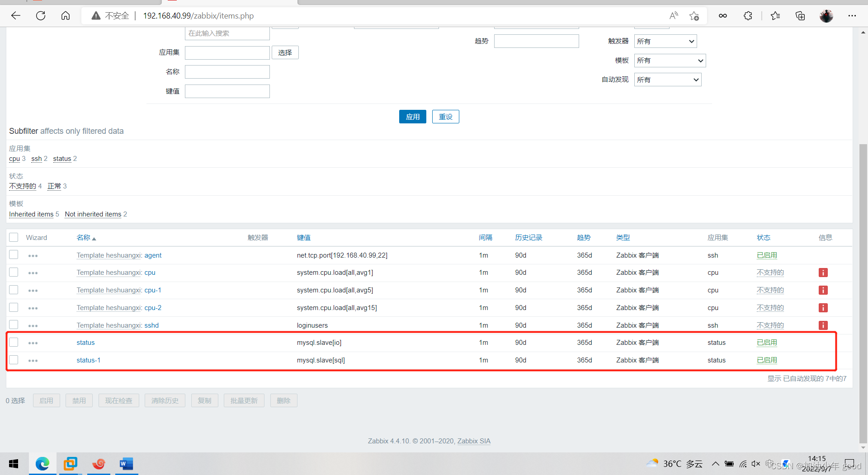Select all items with header checkbox
The width and height of the screenshot is (868, 475).
[x=14, y=237]
